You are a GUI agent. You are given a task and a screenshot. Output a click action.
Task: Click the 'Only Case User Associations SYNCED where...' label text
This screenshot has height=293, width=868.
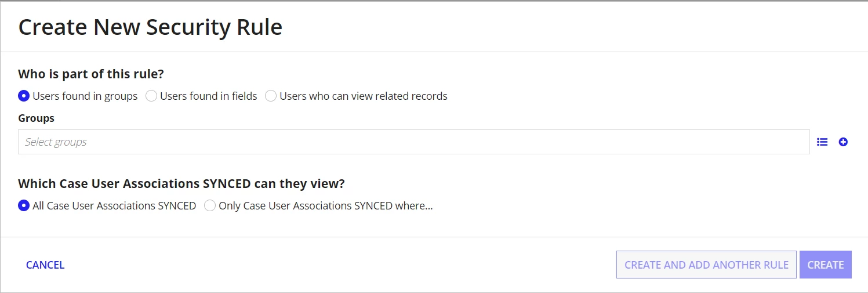pos(326,205)
